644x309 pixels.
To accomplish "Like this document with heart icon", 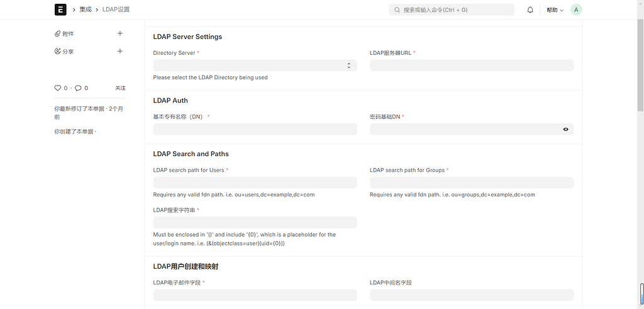I will pyautogui.click(x=57, y=88).
